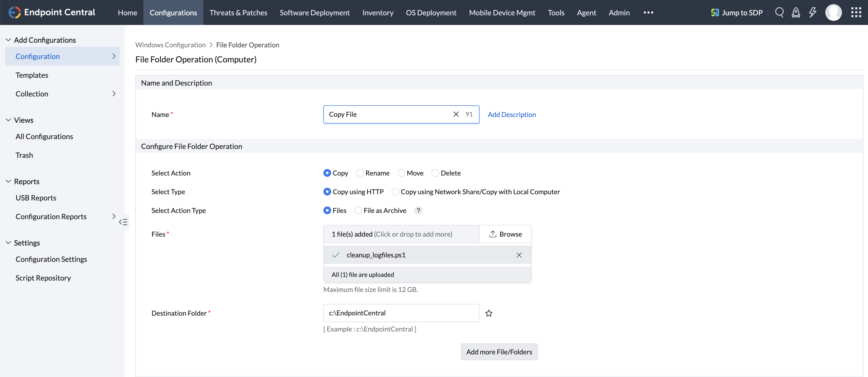Expand the Collection submenu arrow
This screenshot has height=377, width=868.
114,94
